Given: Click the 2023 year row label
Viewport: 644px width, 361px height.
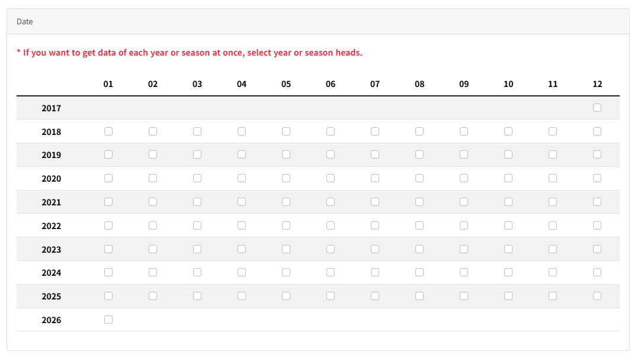Looking at the screenshot, I should [52, 250].
